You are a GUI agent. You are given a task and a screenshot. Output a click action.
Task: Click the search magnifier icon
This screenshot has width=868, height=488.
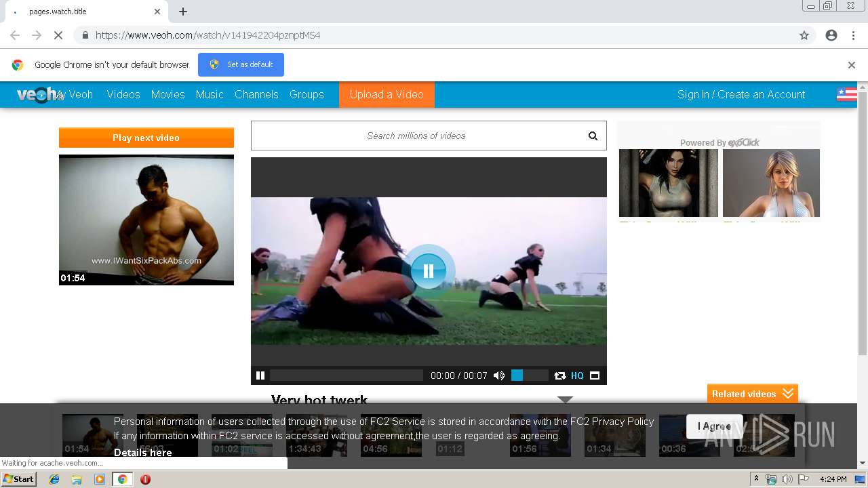(593, 136)
